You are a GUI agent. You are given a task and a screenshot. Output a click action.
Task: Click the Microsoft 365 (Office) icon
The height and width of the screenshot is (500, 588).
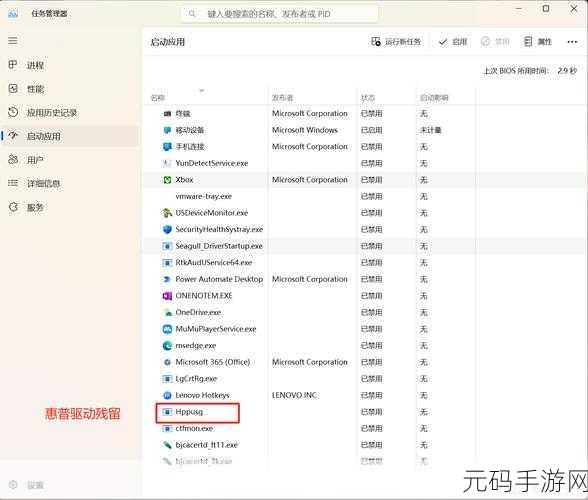coord(167,362)
